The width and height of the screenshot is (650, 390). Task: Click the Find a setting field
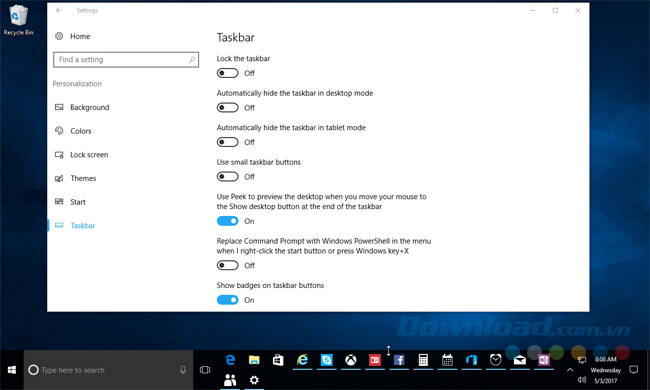126,60
